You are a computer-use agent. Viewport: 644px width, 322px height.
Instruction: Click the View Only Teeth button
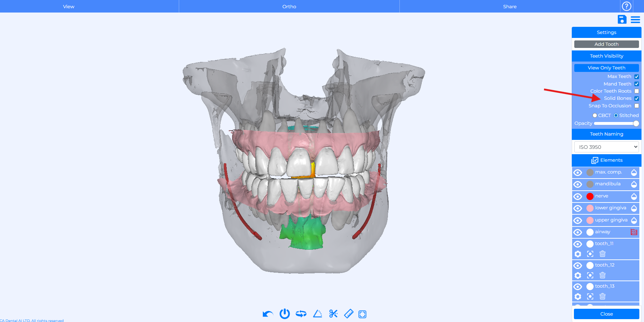[606, 68]
